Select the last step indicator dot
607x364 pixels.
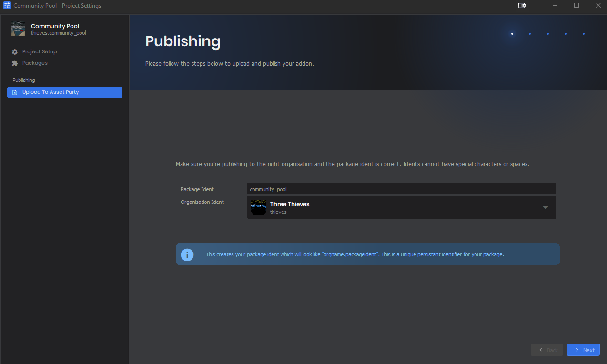click(584, 34)
